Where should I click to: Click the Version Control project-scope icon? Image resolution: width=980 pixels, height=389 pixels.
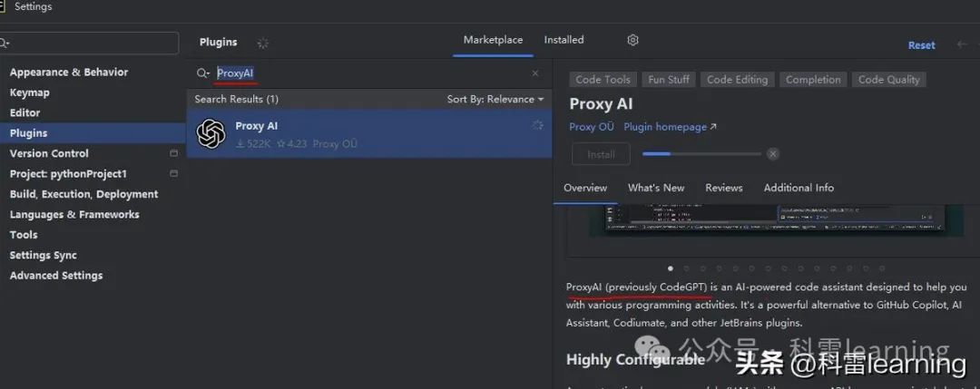tap(173, 153)
